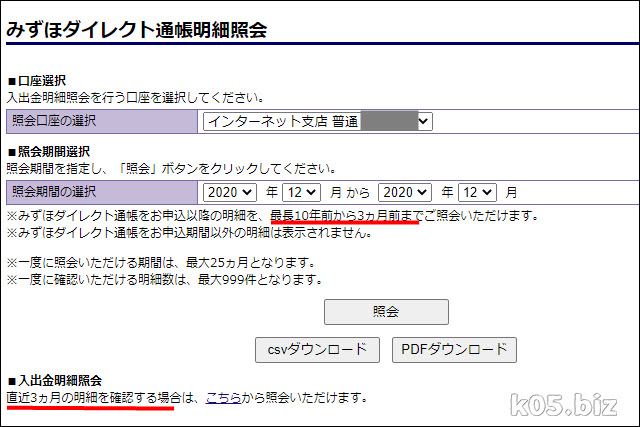Click the instruction 入出金明細照会を行う口座を選択してください
The image size is (640, 427).
click(x=136, y=98)
